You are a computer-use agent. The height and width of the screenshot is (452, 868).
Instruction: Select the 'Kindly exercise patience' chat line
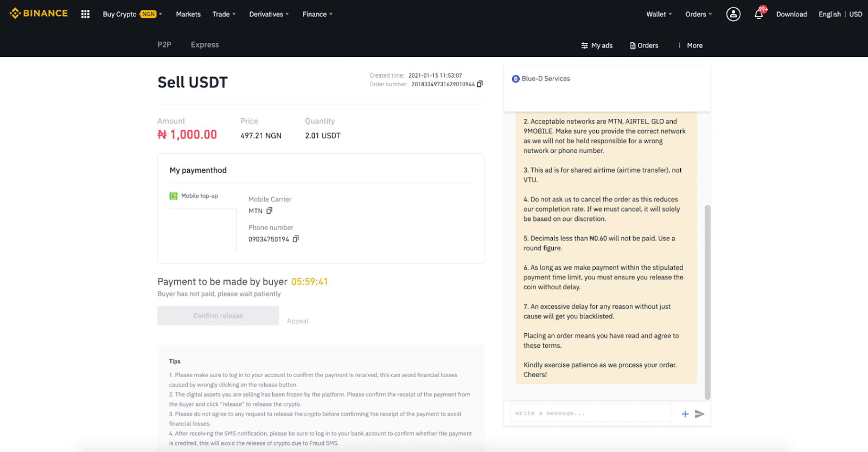point(601,370)
